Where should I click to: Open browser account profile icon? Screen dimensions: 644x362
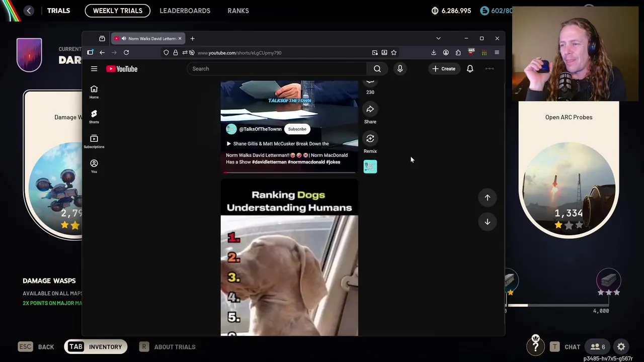click(x=446, y=53)
